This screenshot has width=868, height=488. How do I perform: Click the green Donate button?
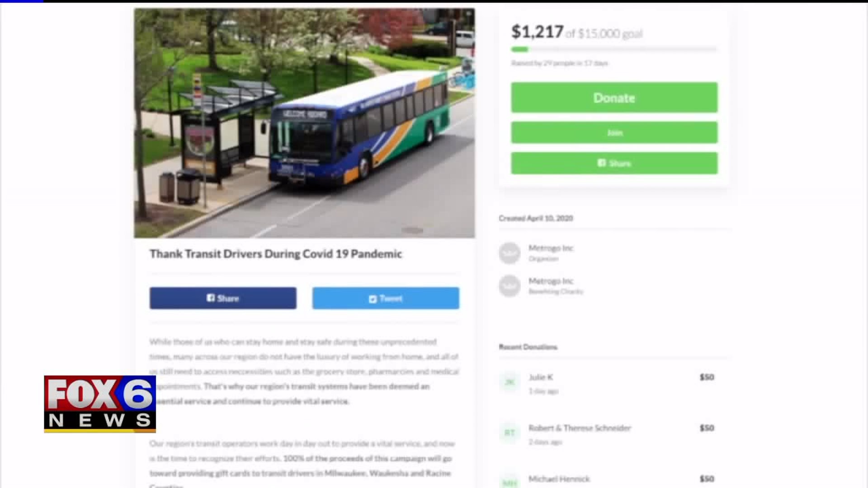click(x=614, y=97)
